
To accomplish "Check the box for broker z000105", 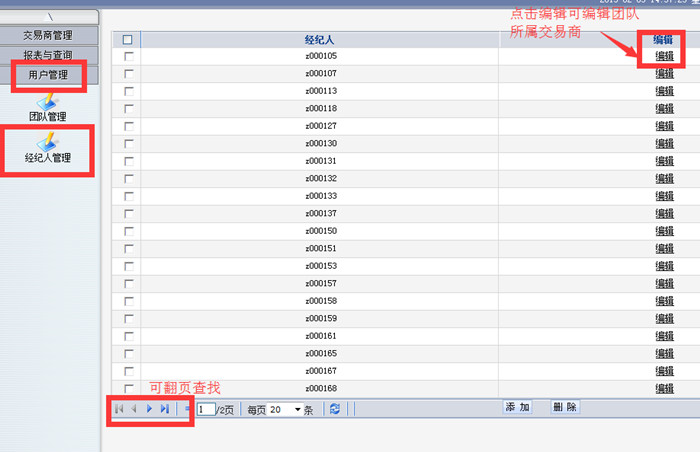I will point(127,57).
